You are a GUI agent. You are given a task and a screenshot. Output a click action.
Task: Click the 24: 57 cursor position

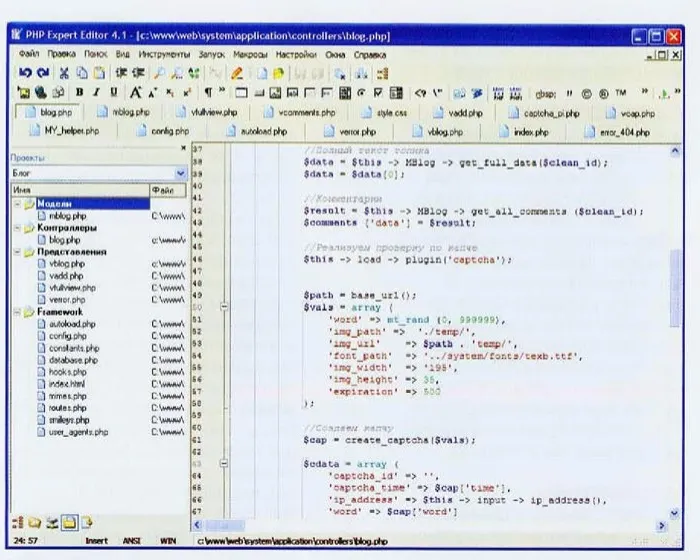[x=25, y=540]
